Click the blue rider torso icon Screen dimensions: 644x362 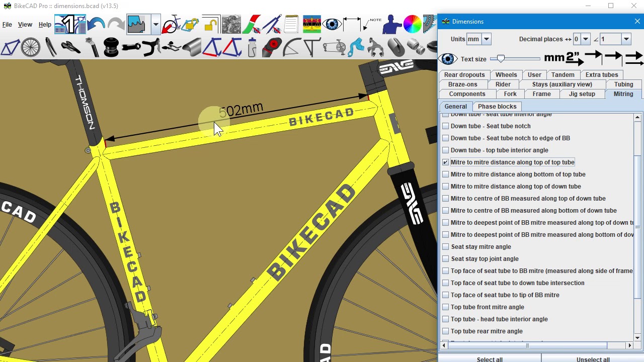pos(392,24)
